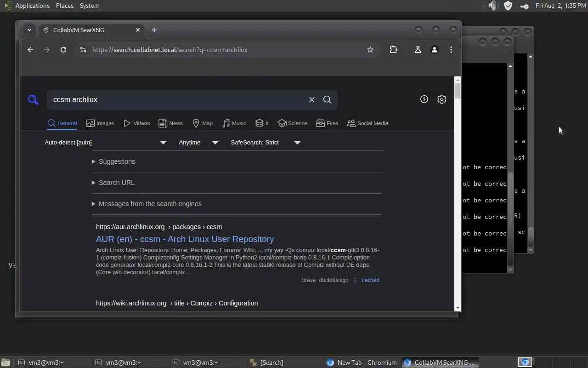Click the workspace switcher in bottom panel
588x368 pixels.
[525, 362]
